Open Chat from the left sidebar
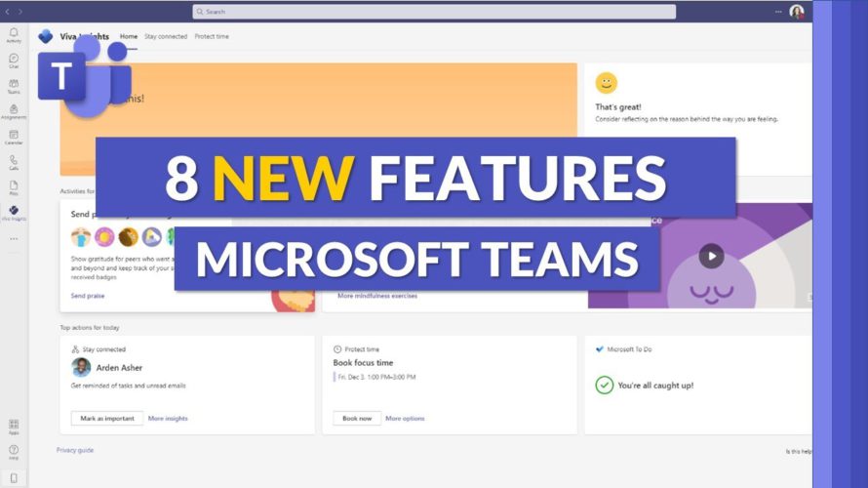Image resolution: width=868 pixels, height=488 pixels. pyautogui.click(x=14, y=61)
